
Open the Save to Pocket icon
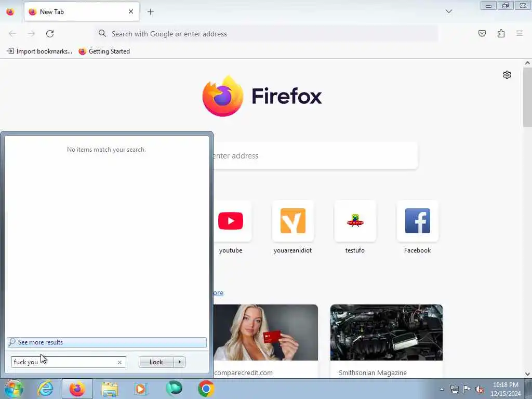point(482,33)
